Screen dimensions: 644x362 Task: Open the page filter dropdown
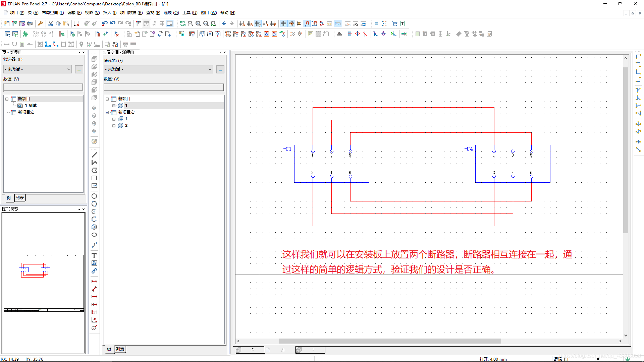click(38, 69)
